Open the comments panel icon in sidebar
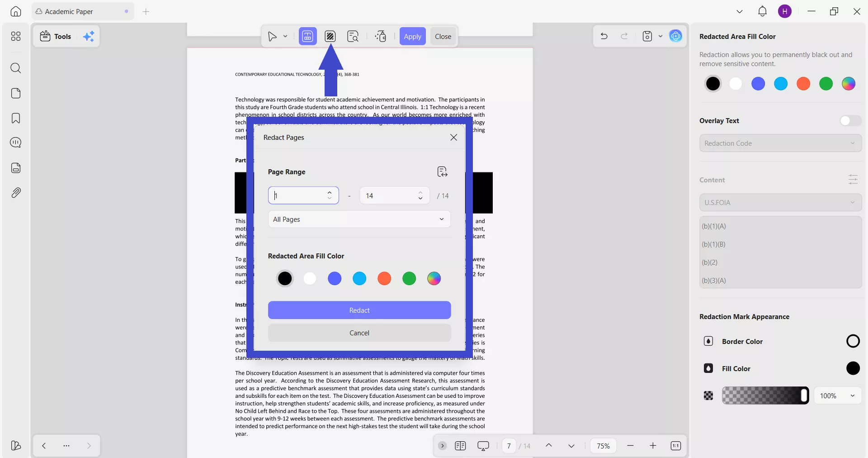Screen dimensions: 868x458 click(16, 143)
